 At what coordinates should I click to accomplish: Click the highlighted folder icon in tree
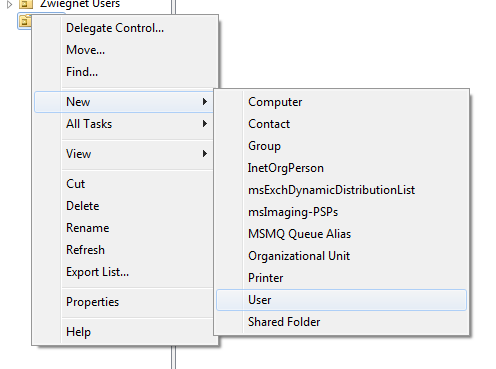pyautogui.click(x=25, y=21)
